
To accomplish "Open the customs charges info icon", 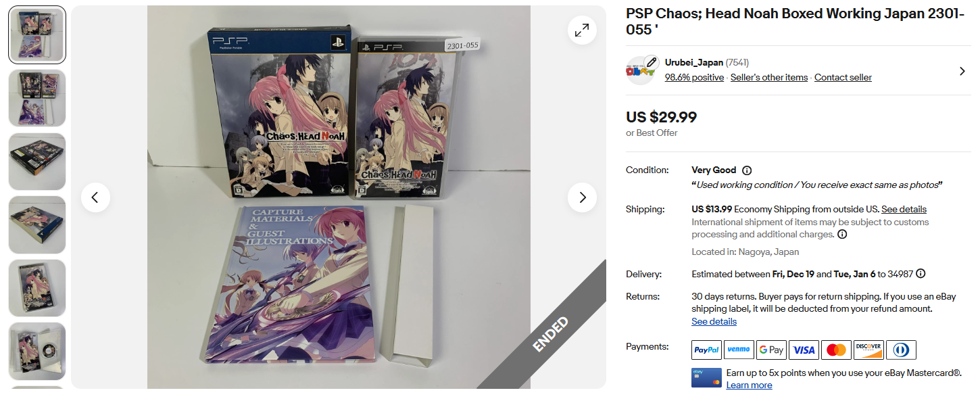I will [x=842, y=235].
